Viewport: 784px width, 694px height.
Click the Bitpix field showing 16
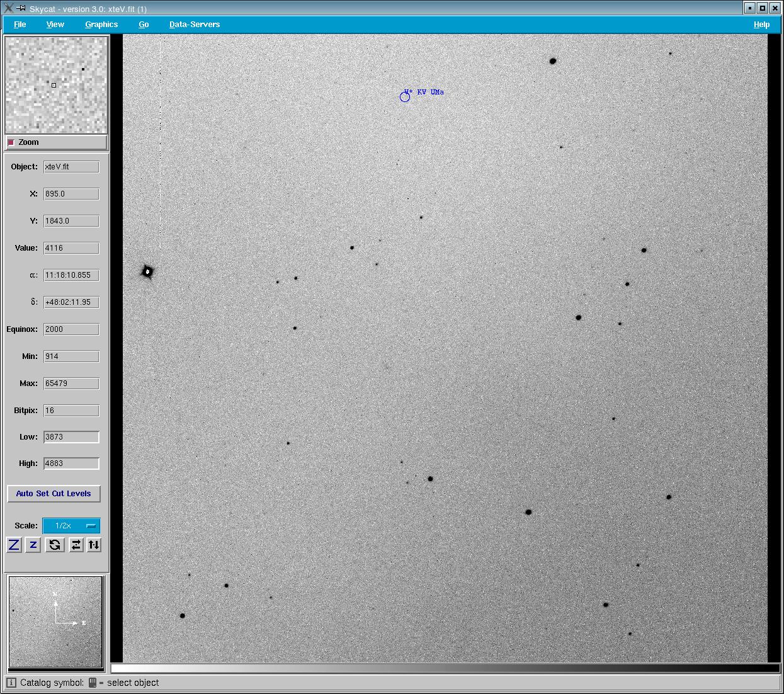click(71, 411)
